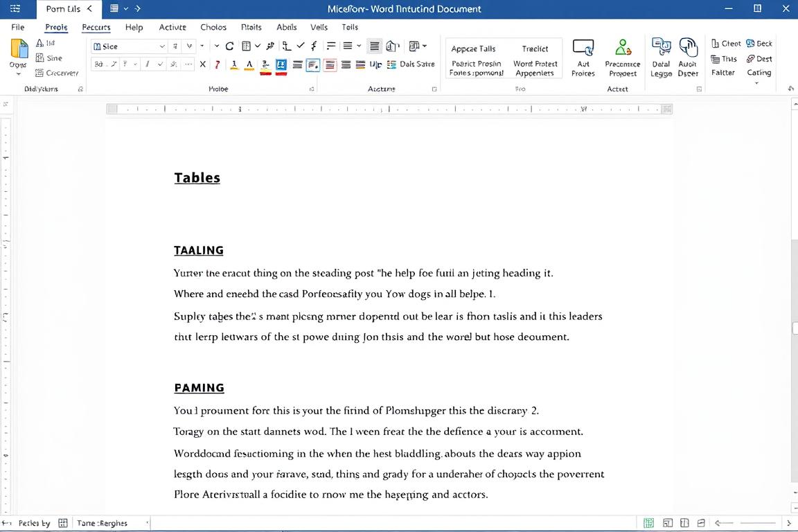The width and height of the screenshot is (798, 532).
Task: Click the Auoit Dscer hand icon
Action: click(688, 47)
